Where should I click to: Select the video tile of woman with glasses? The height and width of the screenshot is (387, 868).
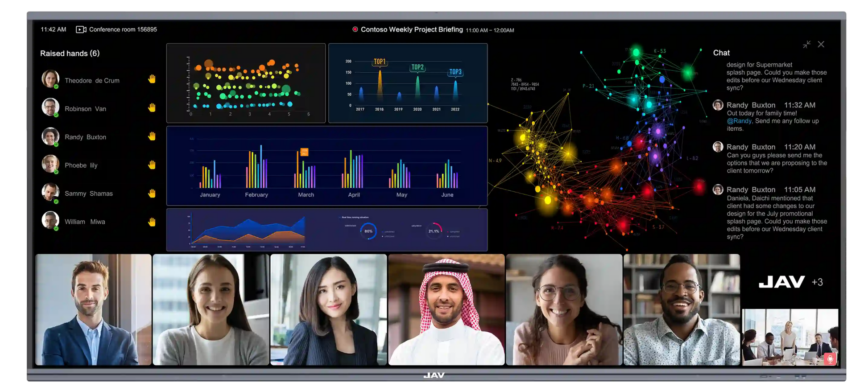pos(564,310)
